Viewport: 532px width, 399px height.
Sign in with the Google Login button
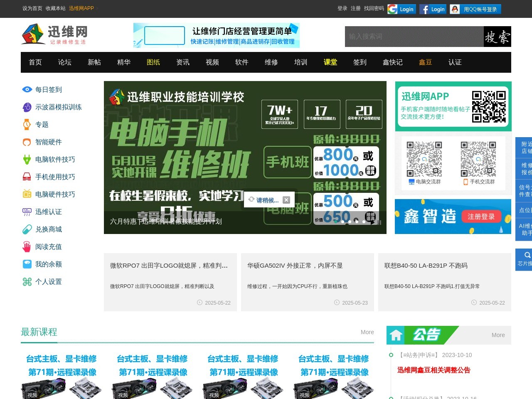tap(401, 9)
